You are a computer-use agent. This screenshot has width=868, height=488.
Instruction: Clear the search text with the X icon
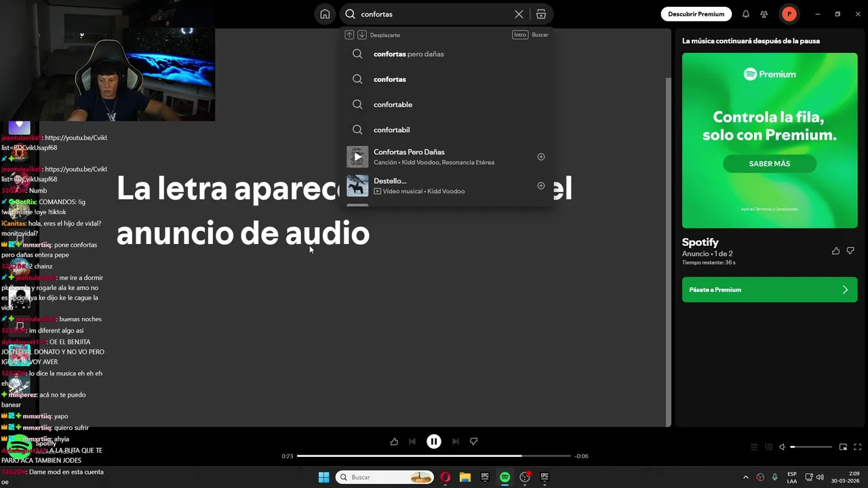click(519, 14)
